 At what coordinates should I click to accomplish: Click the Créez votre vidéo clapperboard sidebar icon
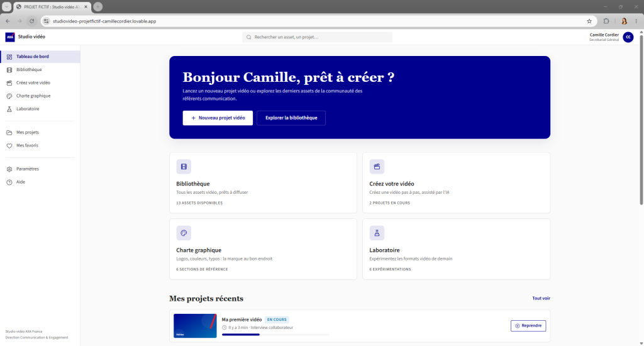pyautogui.click(x=9, y=83)
